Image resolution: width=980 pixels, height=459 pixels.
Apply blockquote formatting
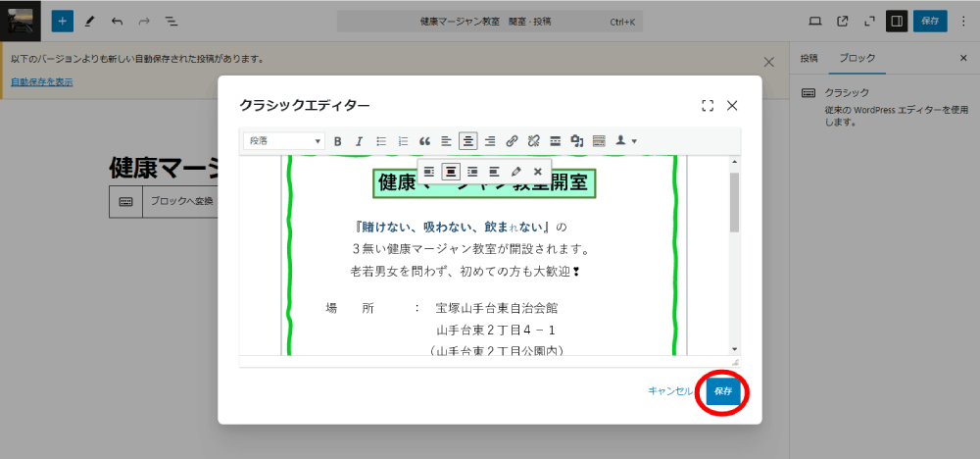point(424,141)
